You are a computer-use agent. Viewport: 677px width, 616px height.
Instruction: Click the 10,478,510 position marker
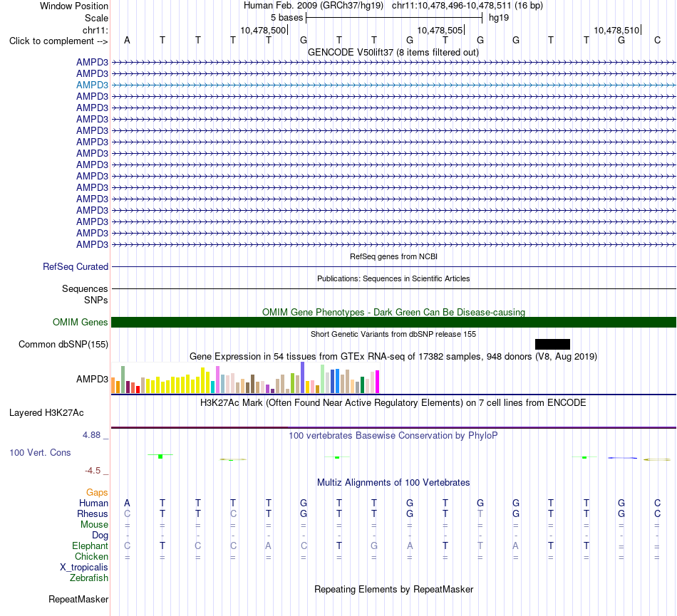tap(616, 30)
